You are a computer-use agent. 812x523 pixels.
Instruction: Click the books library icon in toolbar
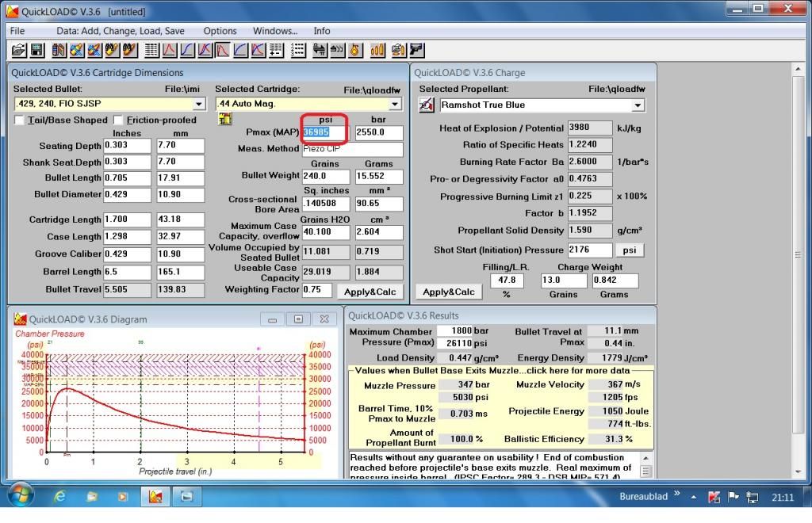click(59, 50)
